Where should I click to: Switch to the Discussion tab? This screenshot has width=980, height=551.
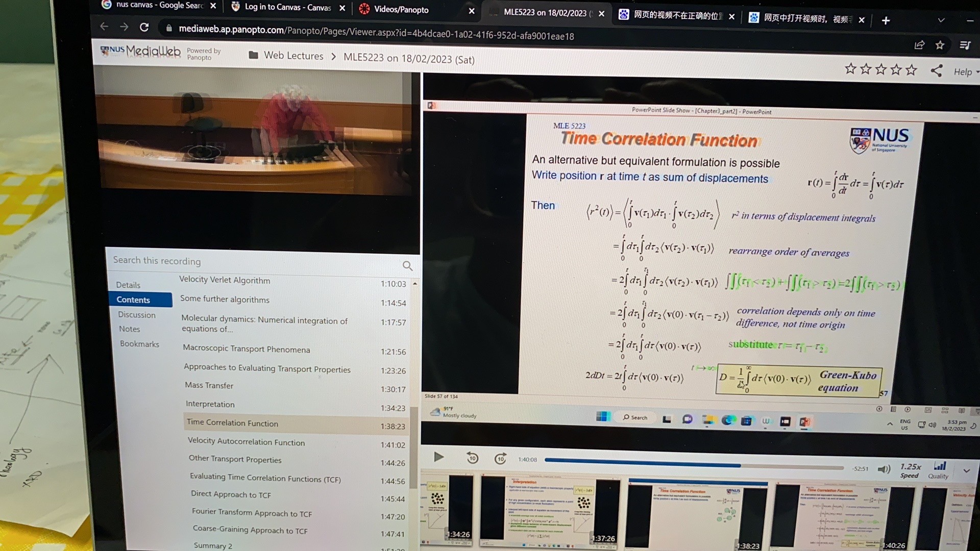click(137, 315)
